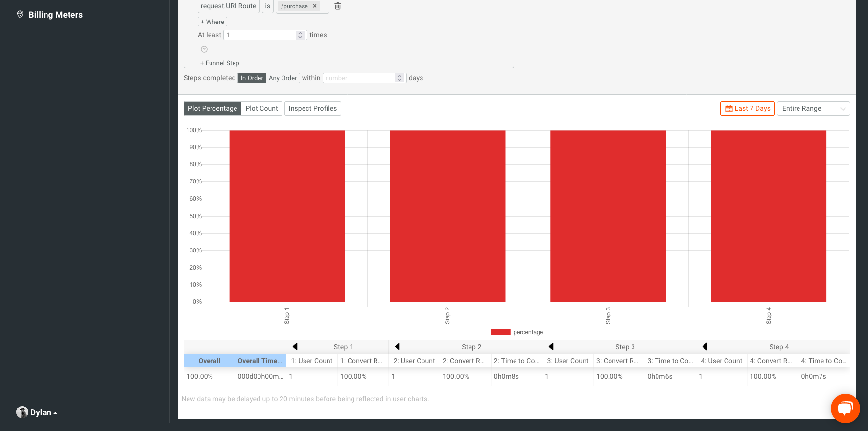This screenshot has height=431, width=868.
Task: Add a condition with + Where
Action: [x=212, y=22]
